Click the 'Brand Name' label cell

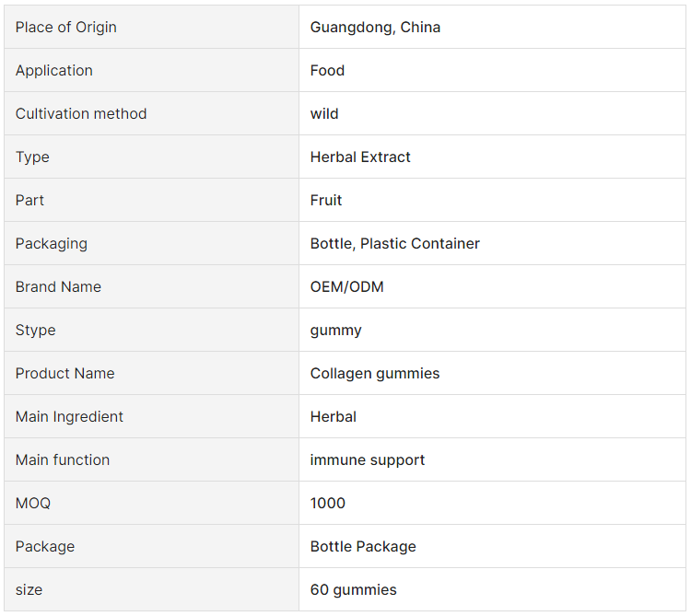(x=58, y=287)
